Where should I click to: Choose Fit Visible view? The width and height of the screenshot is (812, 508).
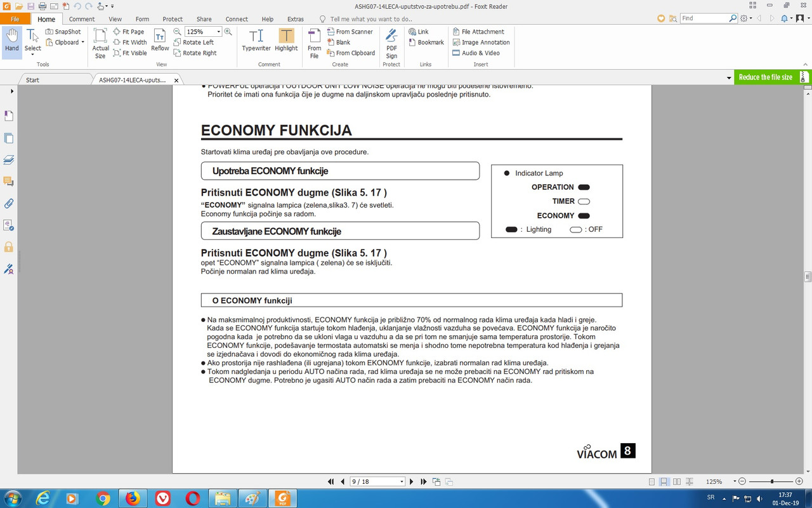tap(129, 53)
